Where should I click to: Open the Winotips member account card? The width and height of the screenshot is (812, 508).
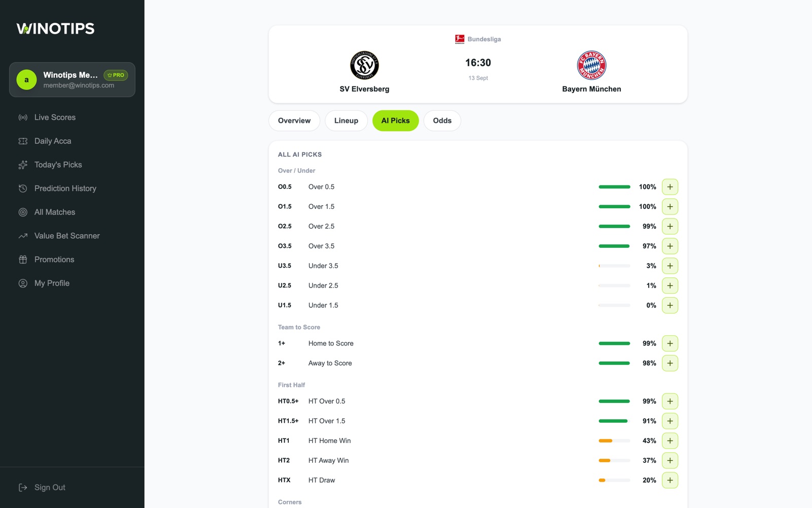click(x=72, y=80)
